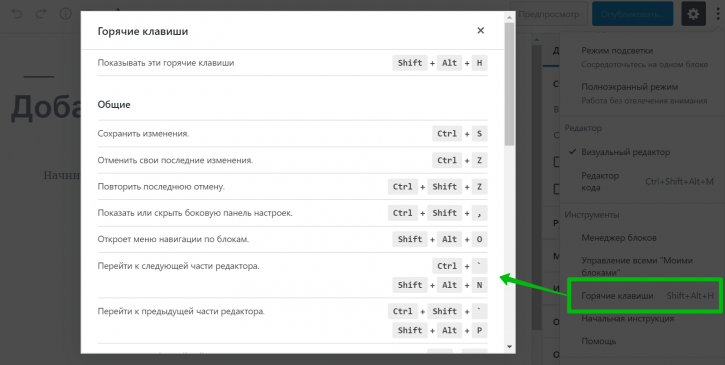Click the comma key in sidebar shortcut

click(479, 213)
